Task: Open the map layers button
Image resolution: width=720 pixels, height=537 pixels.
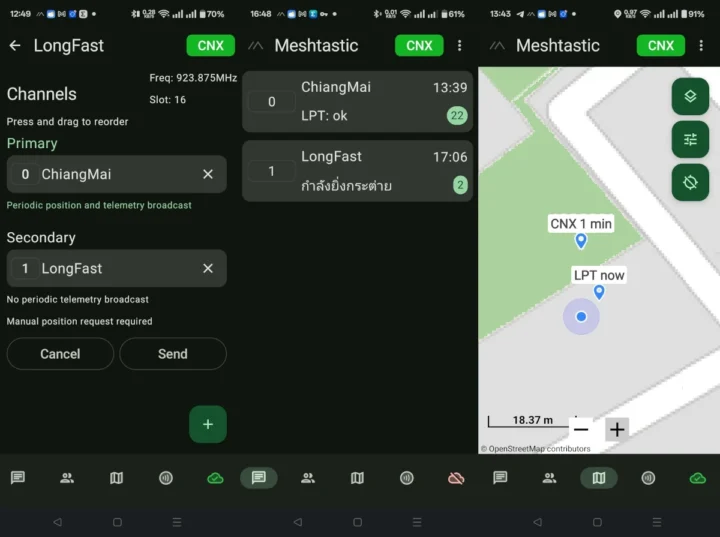Action: (x=690, y=96)
